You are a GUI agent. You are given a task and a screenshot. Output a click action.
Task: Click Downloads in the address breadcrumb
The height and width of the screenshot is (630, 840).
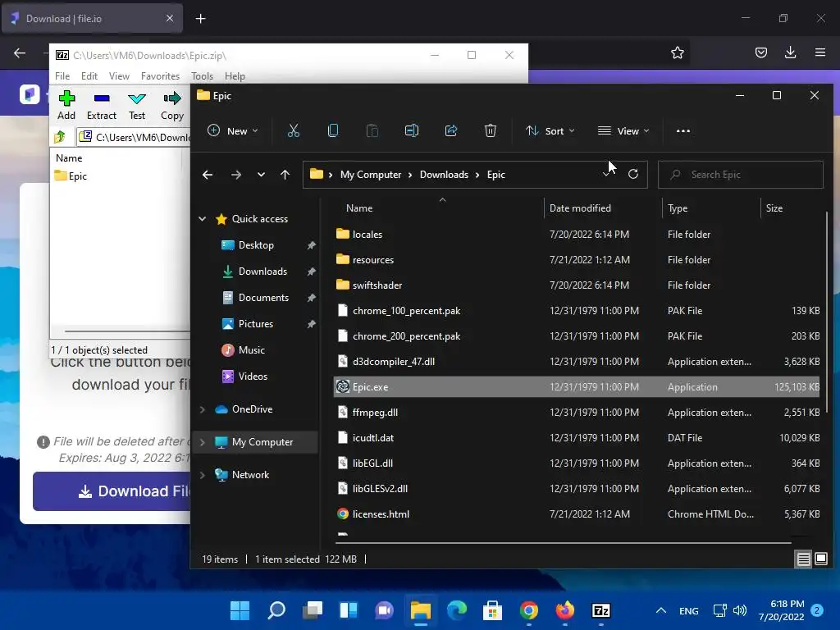pyautogui.click(x=444, y=175)
